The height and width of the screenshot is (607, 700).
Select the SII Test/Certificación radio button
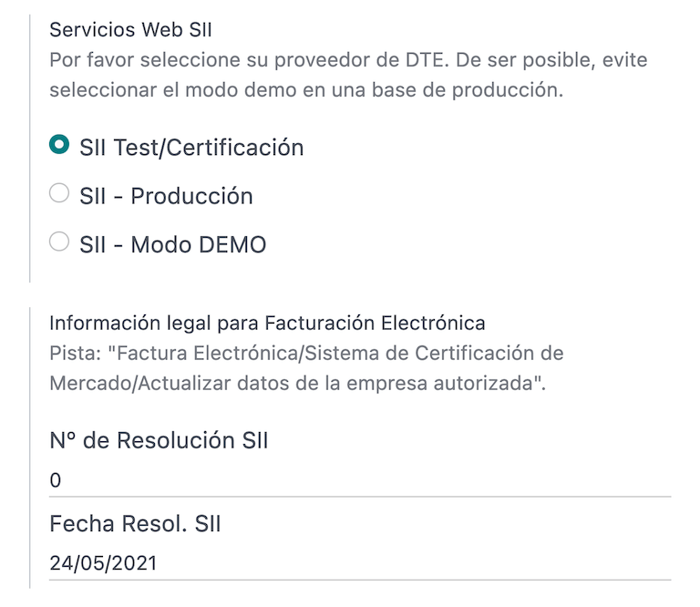(59, 144)
